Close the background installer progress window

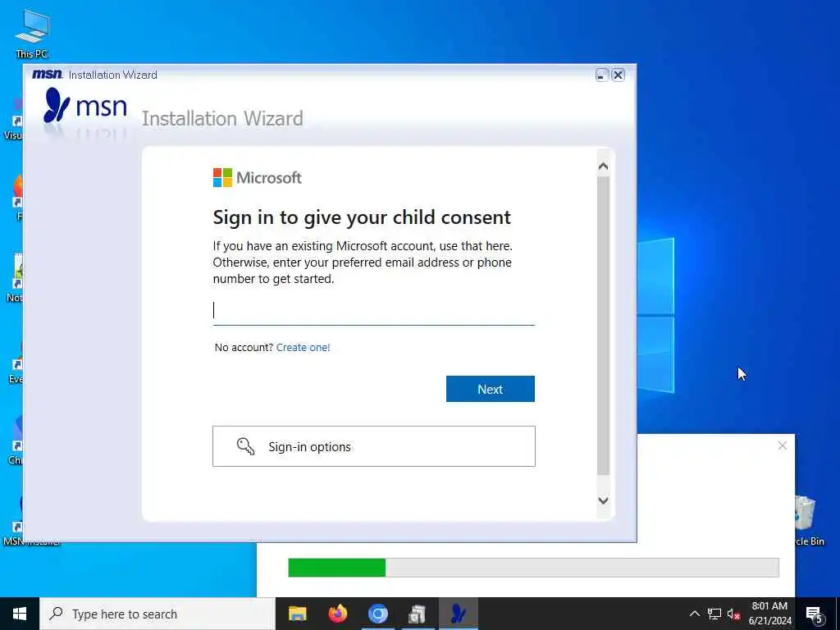(782, 445)
